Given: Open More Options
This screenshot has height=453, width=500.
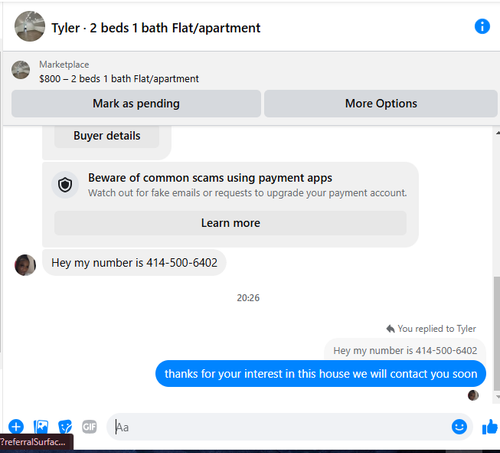Looking at the screenshot, I should pyautogui.click(x=381, y=104).
